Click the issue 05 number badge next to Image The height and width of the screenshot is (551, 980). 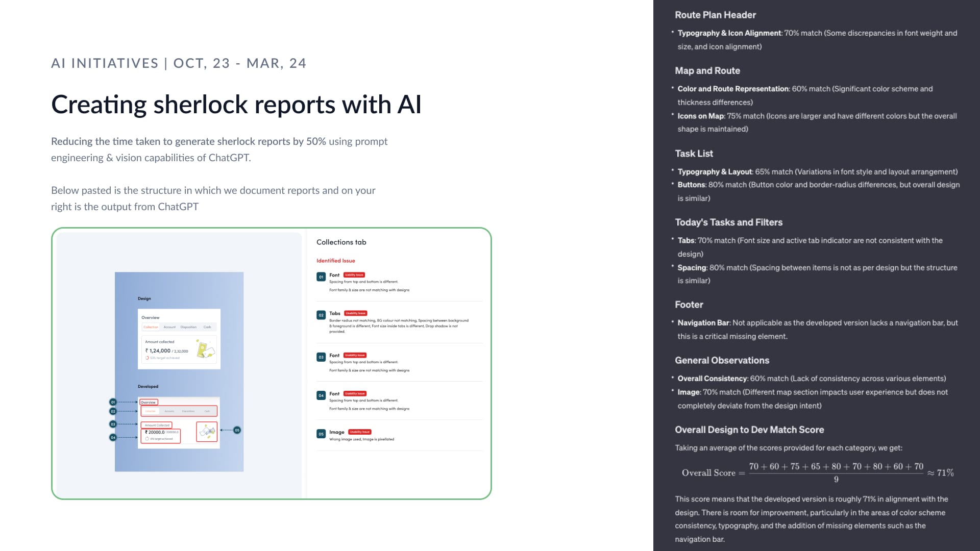321,434
